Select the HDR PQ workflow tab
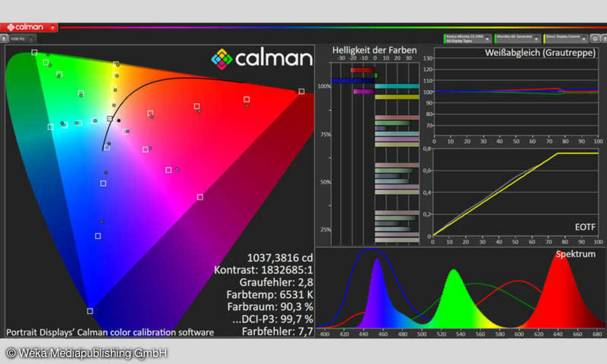Viewport: 607px width, 364px height. click(x=23, y=38)
